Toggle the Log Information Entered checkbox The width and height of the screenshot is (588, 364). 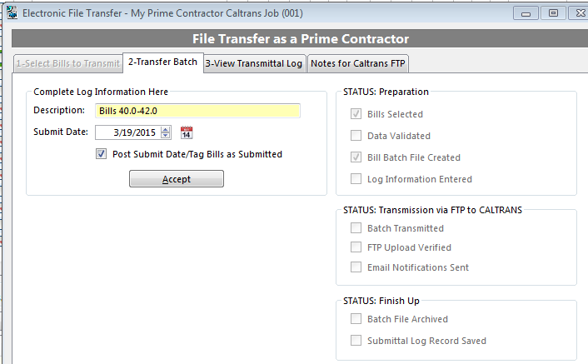click(x=356, y=179)
